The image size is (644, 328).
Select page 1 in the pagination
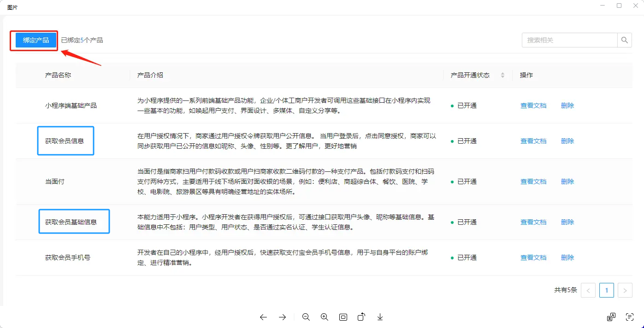(x=606, y=290)
